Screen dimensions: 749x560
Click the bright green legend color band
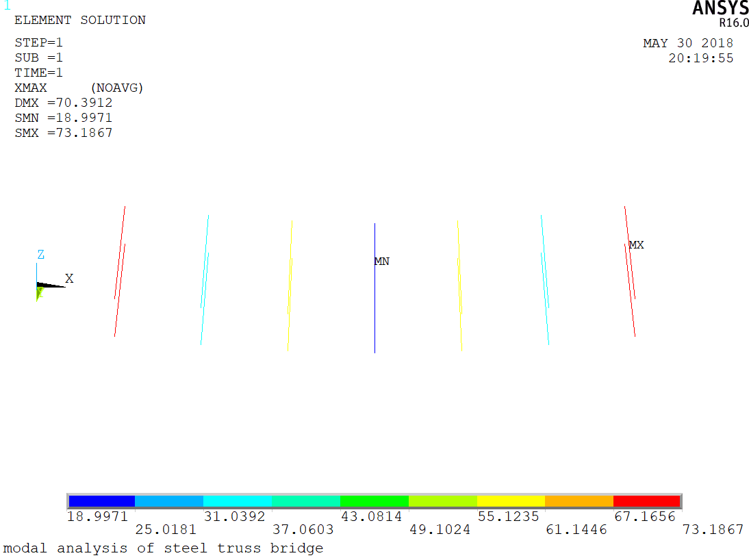[x=374, y=500]
